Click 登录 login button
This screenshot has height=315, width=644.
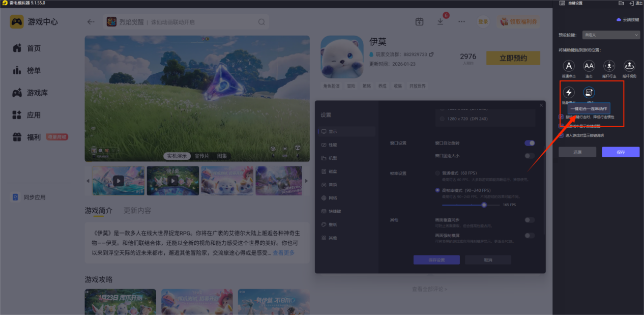(483, 22)
